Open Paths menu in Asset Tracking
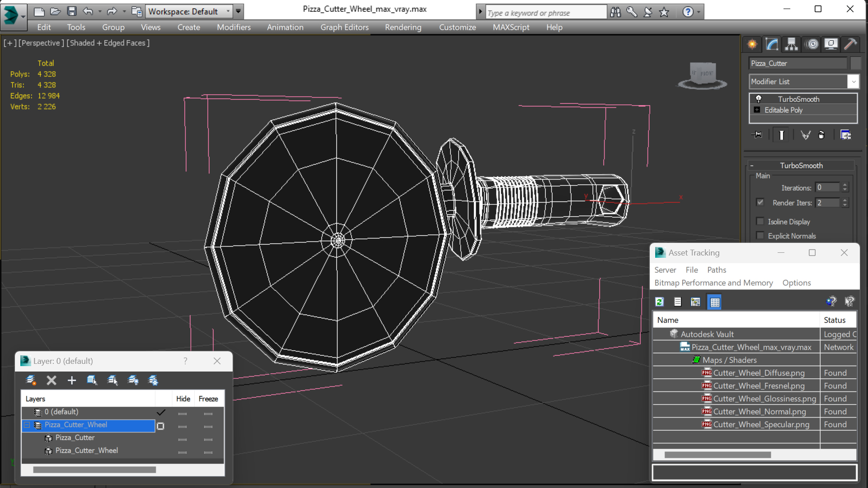 click(x=716, y=270)
